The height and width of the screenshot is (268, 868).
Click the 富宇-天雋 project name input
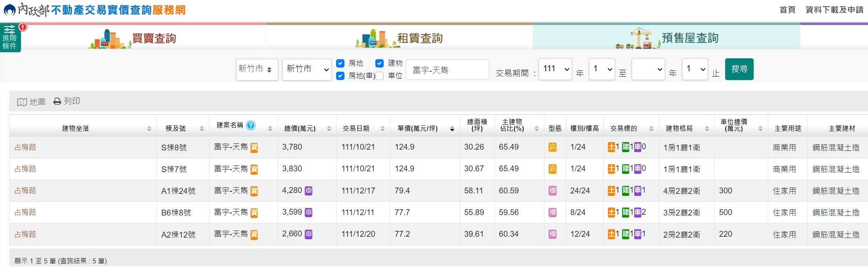tap(447, 70)
